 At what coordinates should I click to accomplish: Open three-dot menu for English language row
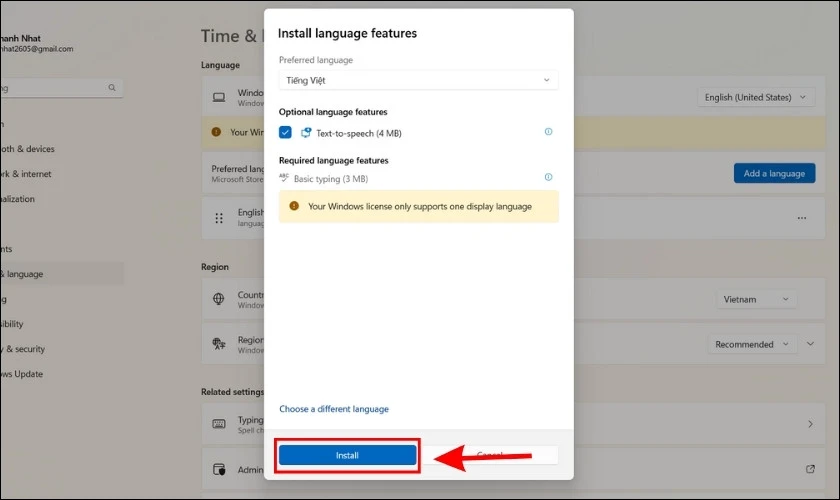pos(801,218)
